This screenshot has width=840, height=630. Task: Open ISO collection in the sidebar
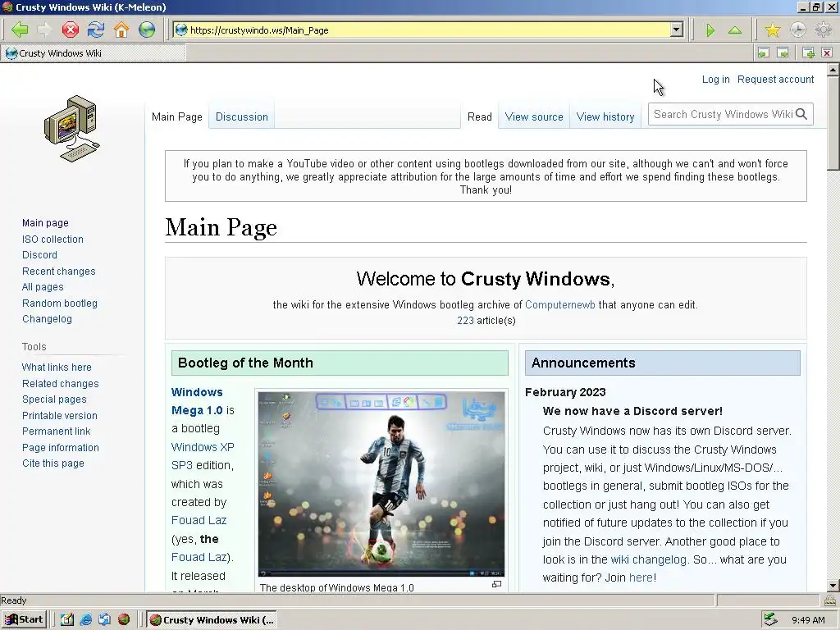pos(52,240)
